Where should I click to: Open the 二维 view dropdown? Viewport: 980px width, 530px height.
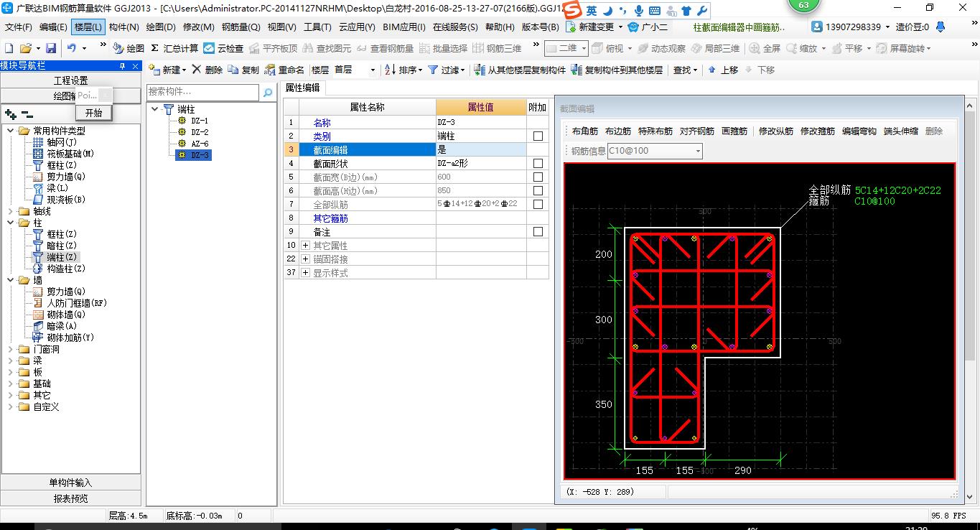[x=584, y=48]
